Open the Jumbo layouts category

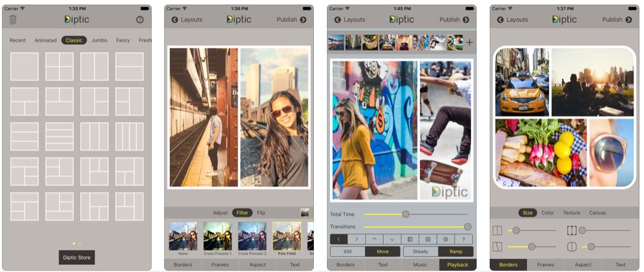click(x=99, y=40)
